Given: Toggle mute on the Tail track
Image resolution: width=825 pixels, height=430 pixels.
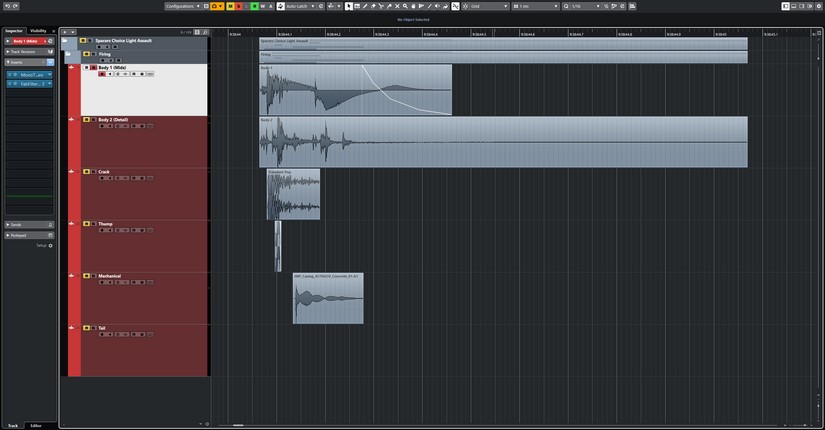Looking at the screenshot, I should tap(85, 328).
